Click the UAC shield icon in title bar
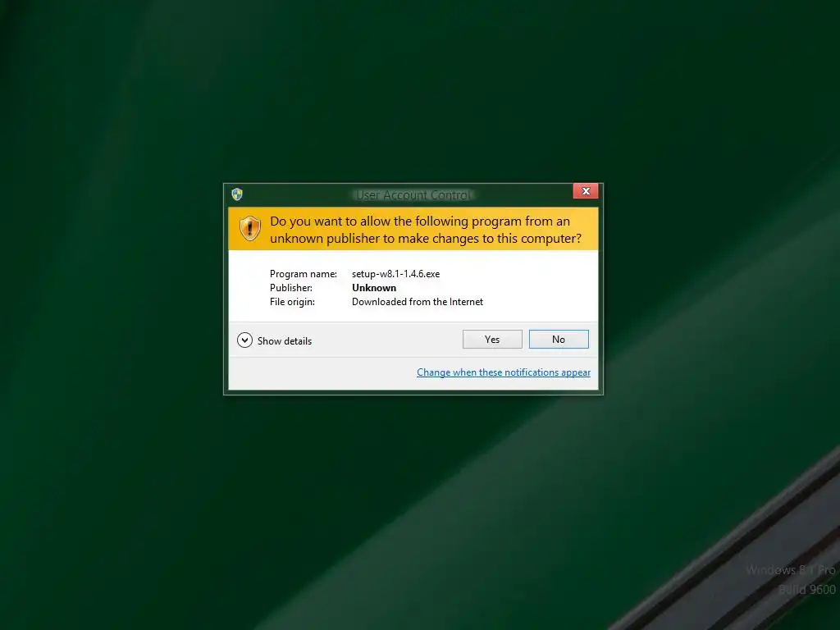Viewport: 840px width, 630px height. tap(237, 194)
